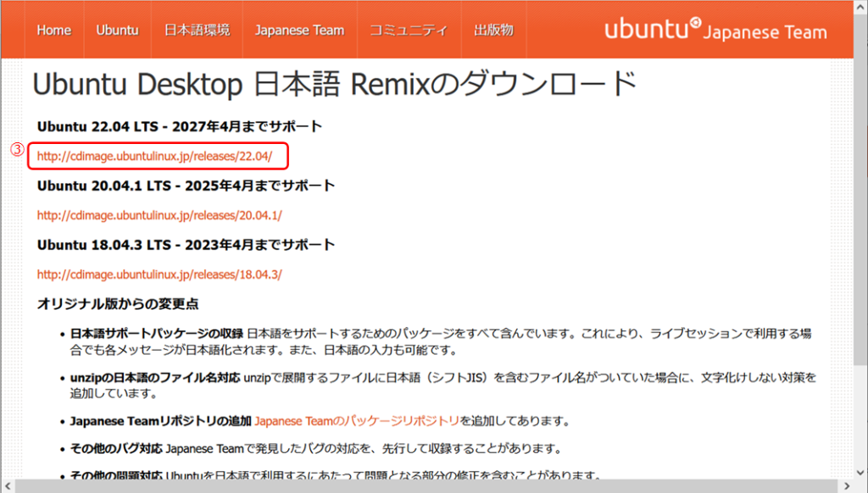Go to Japanese Team in the navigation bar

pos(299,30)
